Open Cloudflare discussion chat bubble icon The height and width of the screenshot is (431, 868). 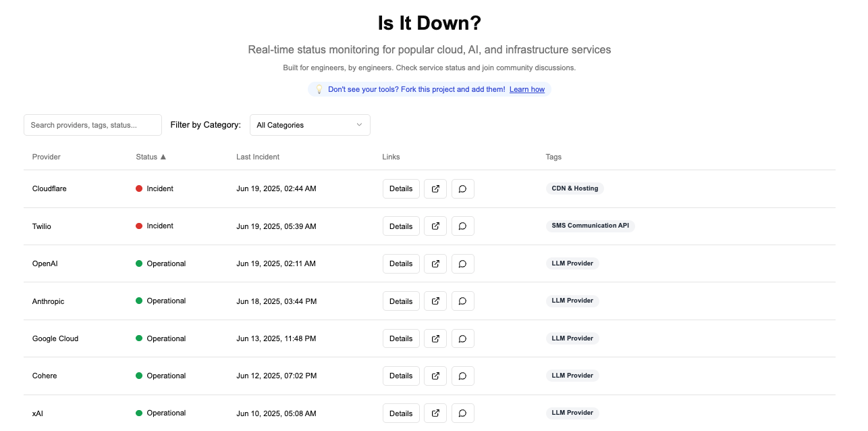tap(462, 188)
